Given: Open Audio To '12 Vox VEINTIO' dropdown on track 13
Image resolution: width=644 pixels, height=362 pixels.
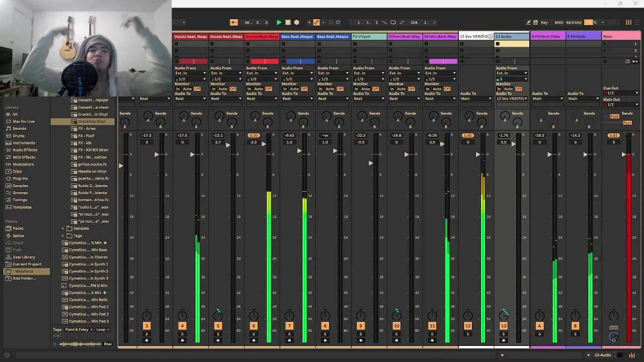Looking at the screenshot, I should (512, 99).
